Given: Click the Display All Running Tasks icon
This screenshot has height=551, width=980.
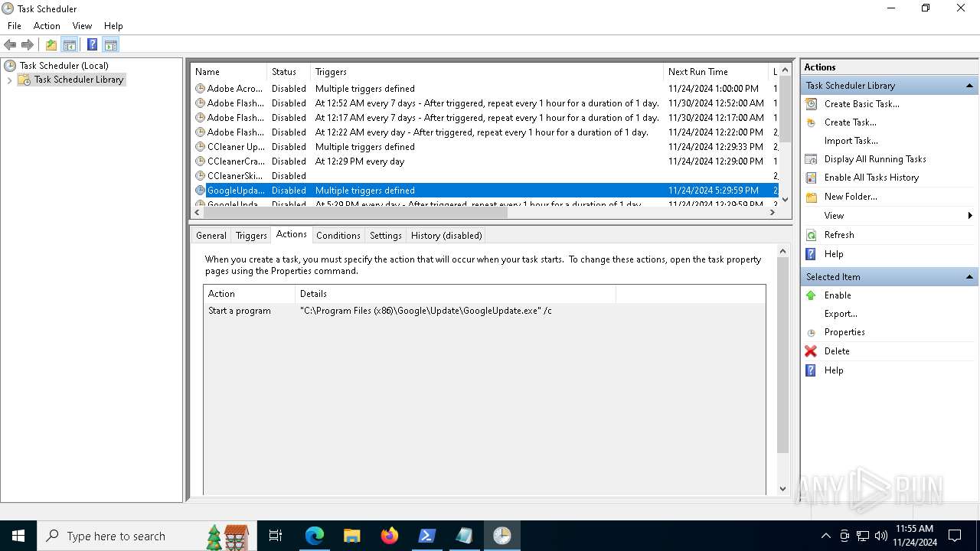Looking at the screenshot, I should coord(811,159).
